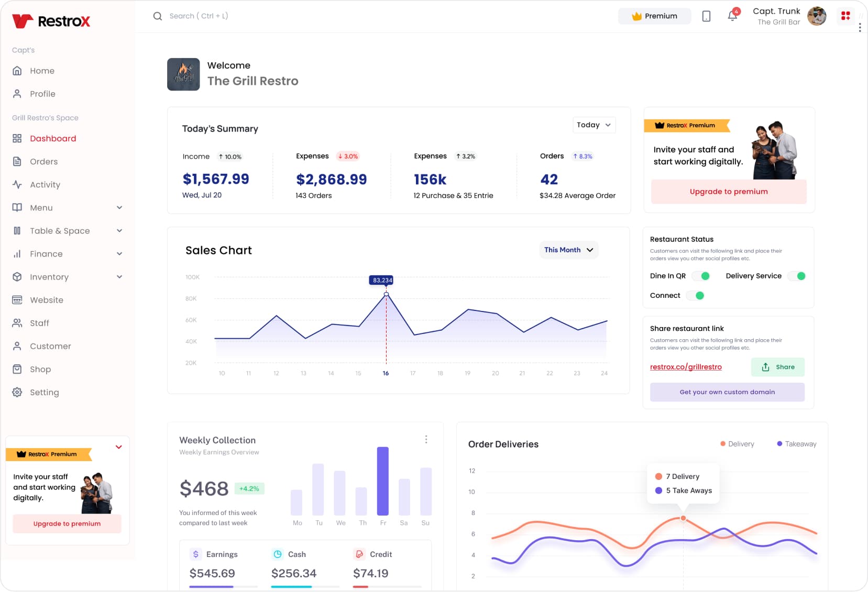Click the Credit progress bar
868x592 pixels.
pos(387,587)
